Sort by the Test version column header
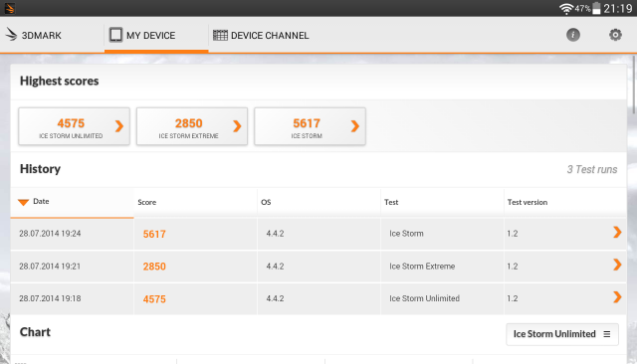Image resolution: width=637 pixels, height=364 pixels. (x=565, y=202)
